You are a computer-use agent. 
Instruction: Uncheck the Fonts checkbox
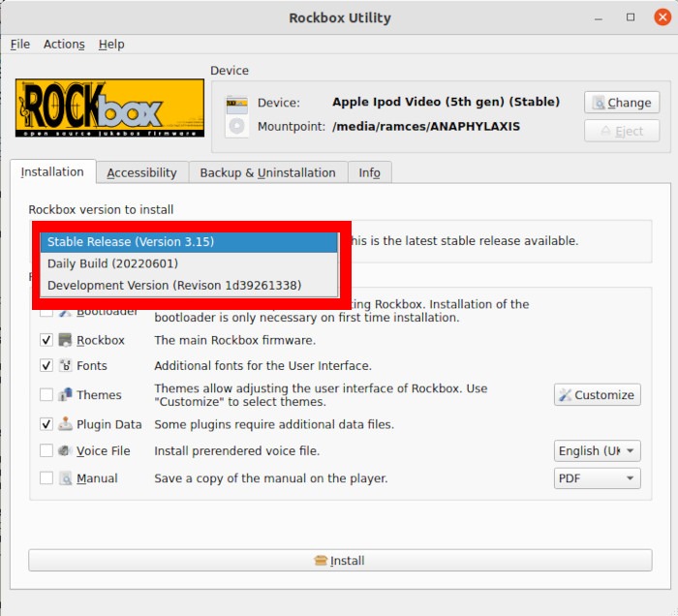(46, 366)
